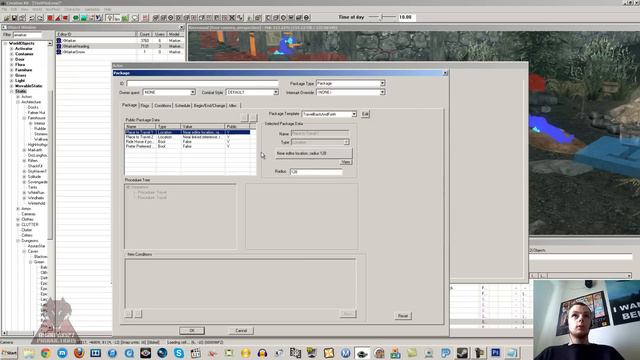Select the Static tree item
640x360 pixels.
point(20,91)
